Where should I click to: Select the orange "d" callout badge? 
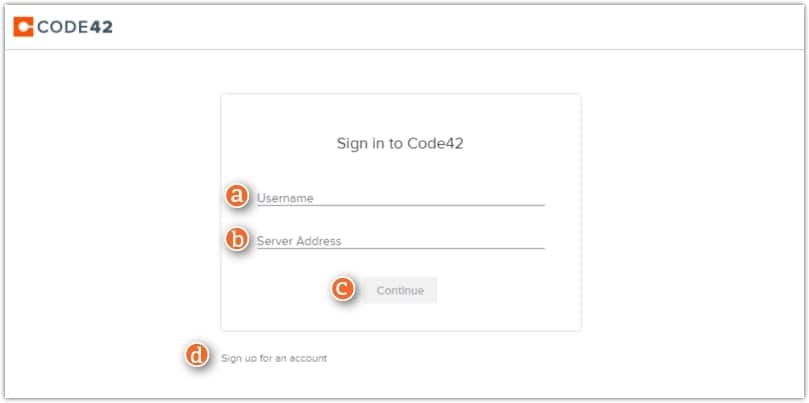point(198,356)
